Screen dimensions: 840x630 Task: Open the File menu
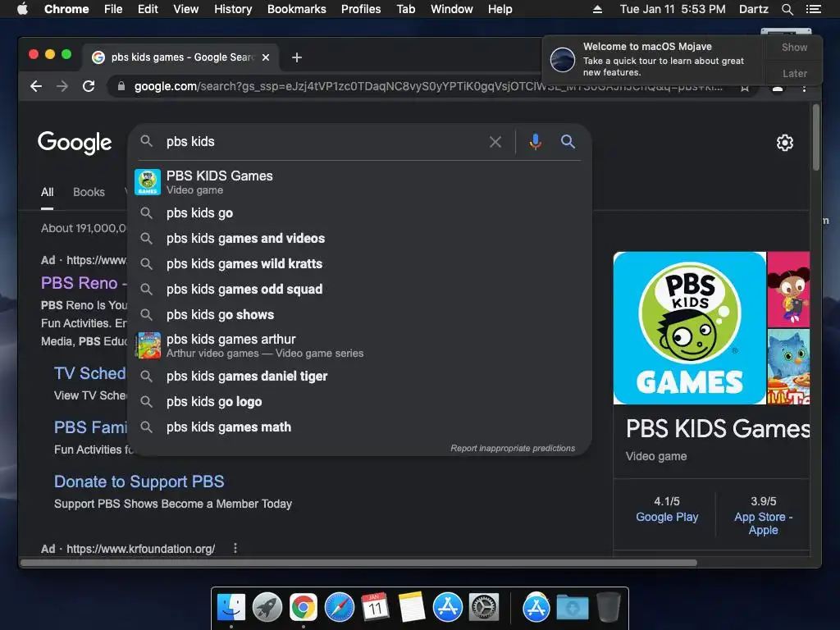[113, 9]
